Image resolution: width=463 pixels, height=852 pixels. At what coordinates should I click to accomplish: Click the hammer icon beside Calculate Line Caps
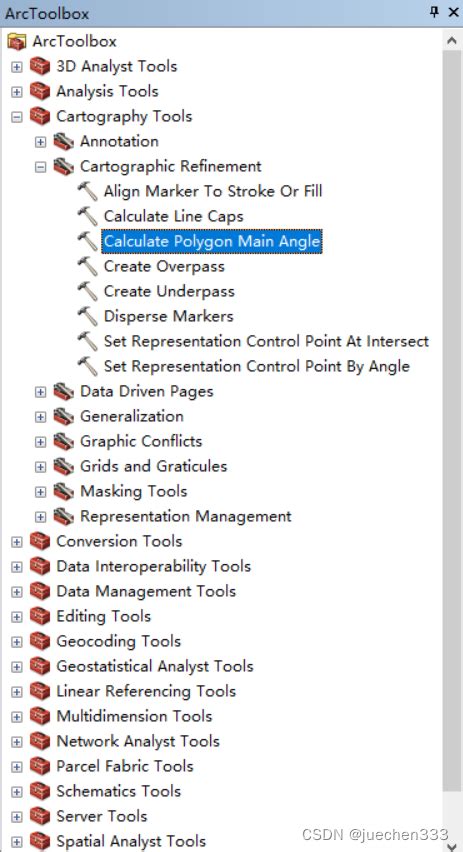click(x=87, y=216)
